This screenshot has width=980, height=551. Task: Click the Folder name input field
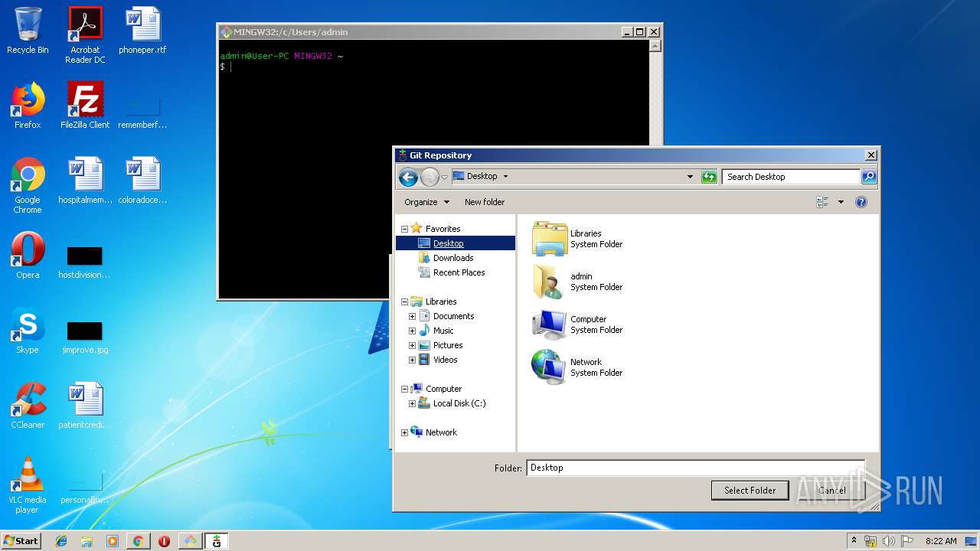pyautogui.click(x=695, y=468)
